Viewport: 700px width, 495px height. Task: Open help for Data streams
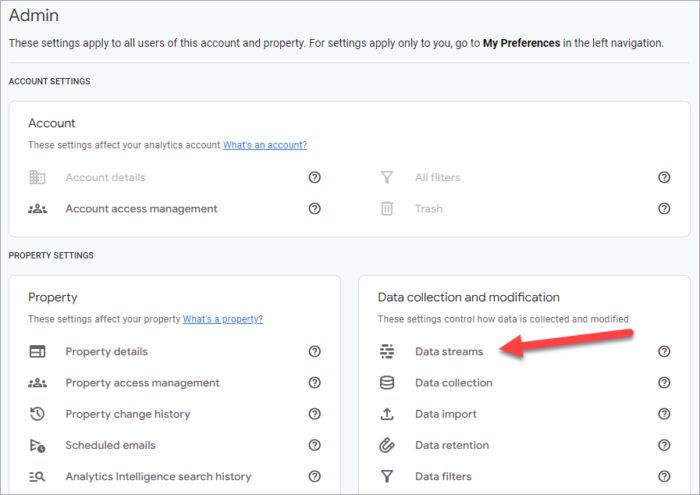[664, 352]
